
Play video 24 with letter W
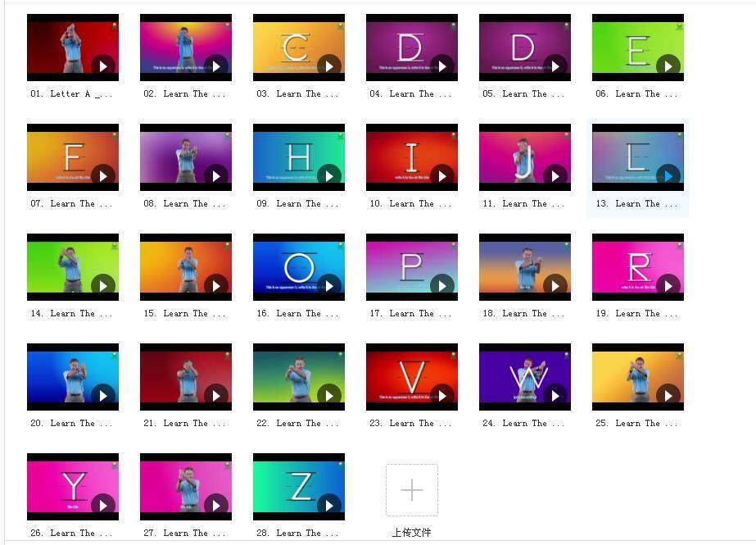(555, 396)
